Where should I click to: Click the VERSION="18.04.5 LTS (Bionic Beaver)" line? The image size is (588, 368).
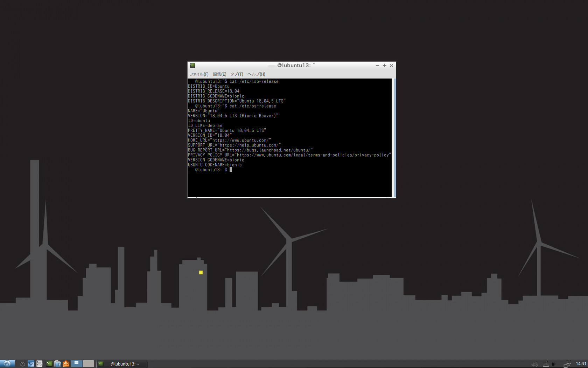click(233, 116)
